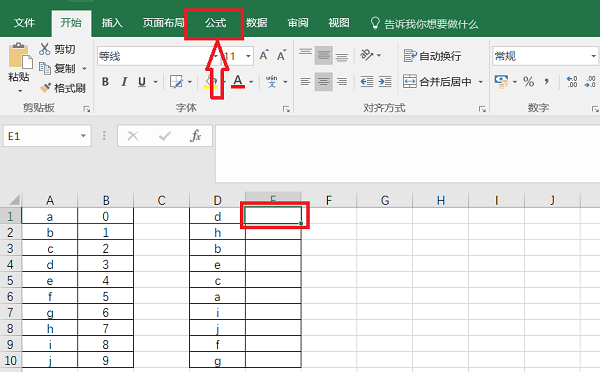Screen dimensions: 600x372
Task: Click Merge & Center (合并后居中)
Action: 437,82
